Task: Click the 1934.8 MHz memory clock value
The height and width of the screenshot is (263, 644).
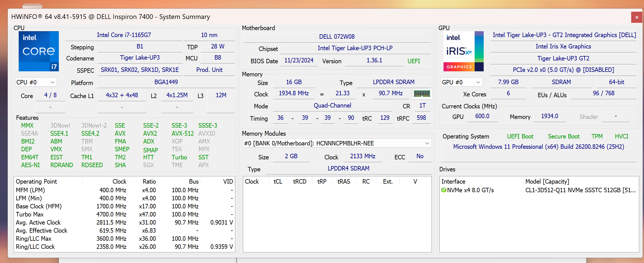Action: click(294, 93)
